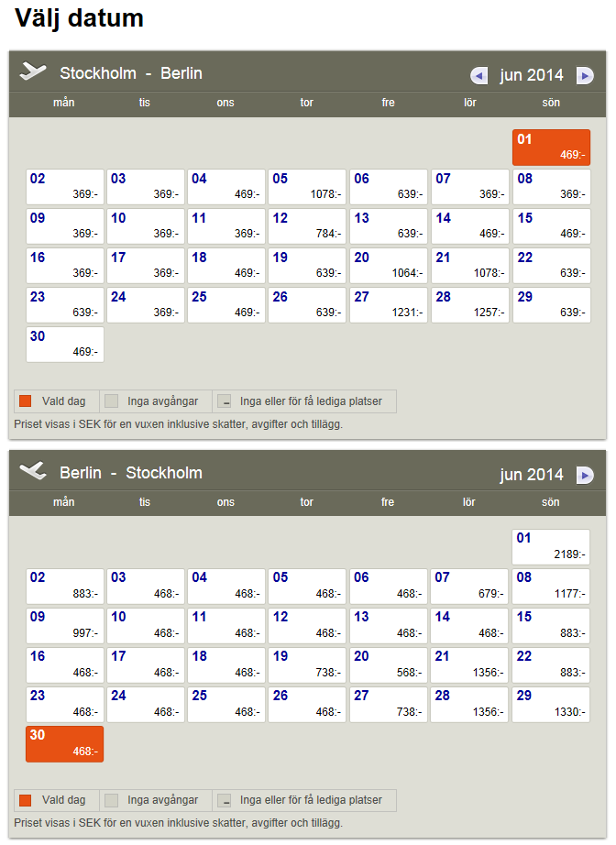
Task: Go to next month for Berlin–Stockholm
Action: 585,475
